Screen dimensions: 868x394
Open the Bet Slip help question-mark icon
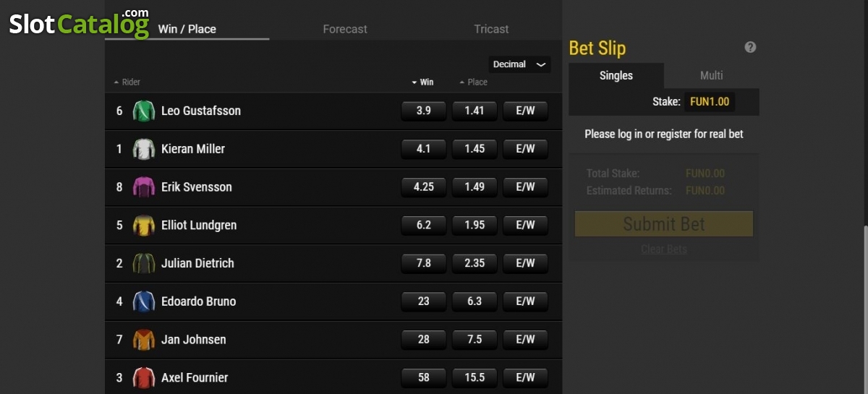750,47
